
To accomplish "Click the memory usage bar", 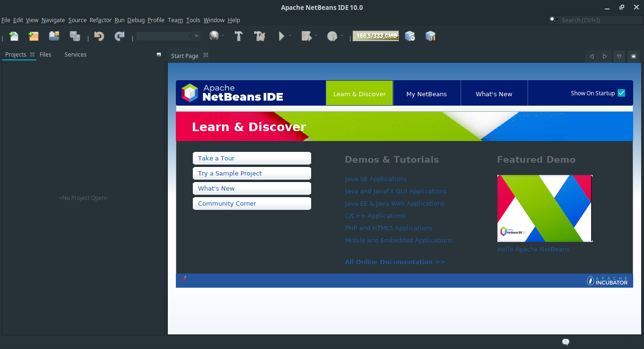I will tap(376, 36).
